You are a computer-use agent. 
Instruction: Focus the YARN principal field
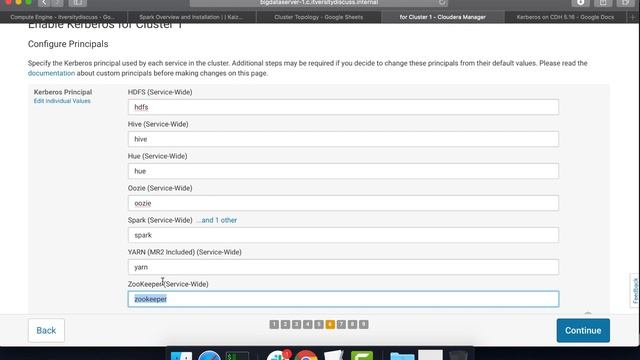coord(343,267)
